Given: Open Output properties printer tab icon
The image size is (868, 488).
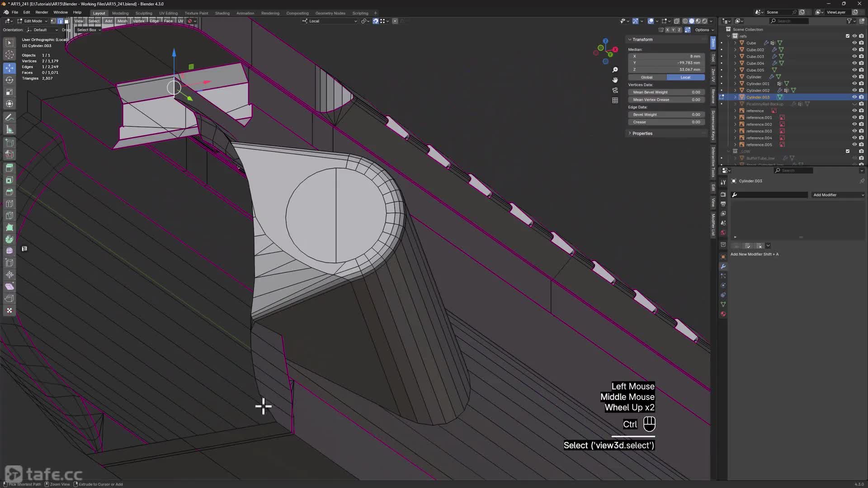Looking at the screenshot, I should (723, 204).
